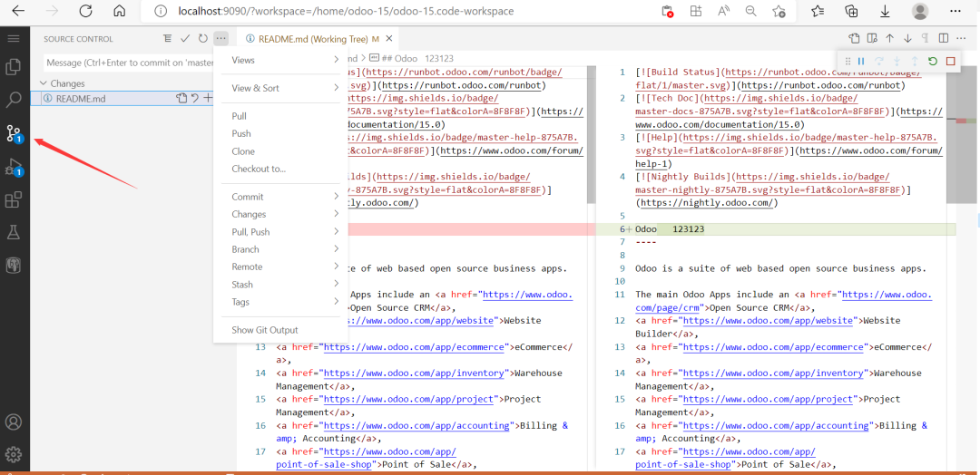Add page to browser favorites star
Image resolution: width=980 pixels, height=475 pixels.
[779, 11]
